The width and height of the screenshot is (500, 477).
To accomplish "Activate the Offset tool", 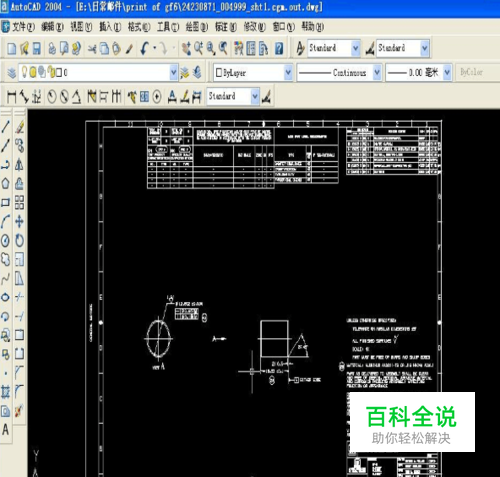I will [20, 183].
